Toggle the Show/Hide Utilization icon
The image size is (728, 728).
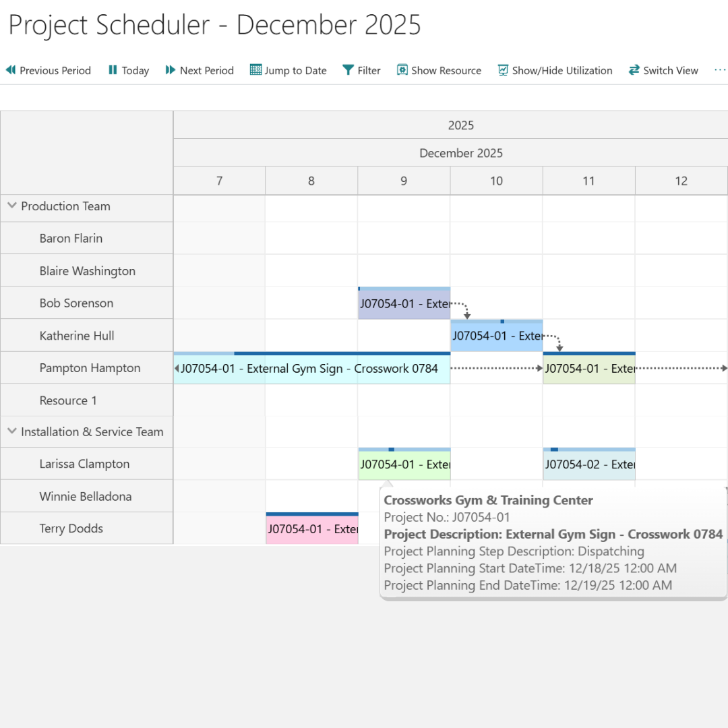coord(503,70)
